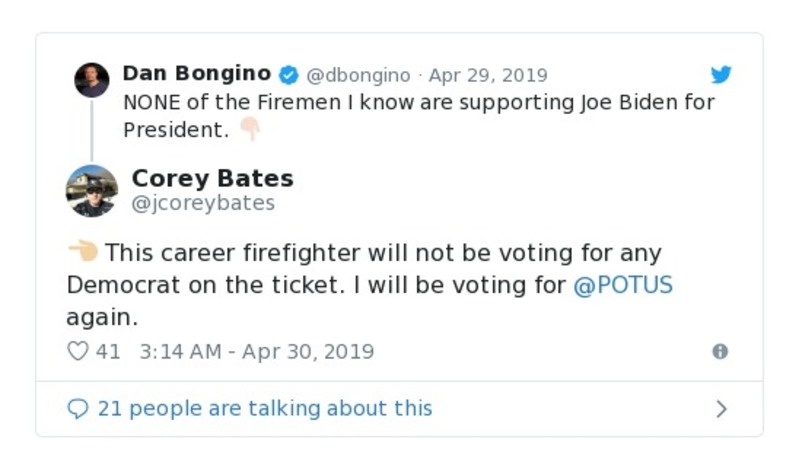The width and height of the screenshot is (799, 468).
Task: Click the Dan Bongino display name
Action: (196, 74)
